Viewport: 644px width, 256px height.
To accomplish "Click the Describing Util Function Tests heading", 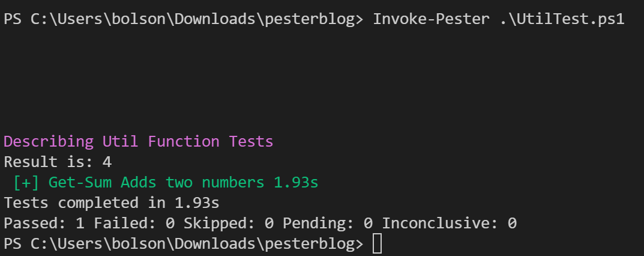I will [139, 142].
